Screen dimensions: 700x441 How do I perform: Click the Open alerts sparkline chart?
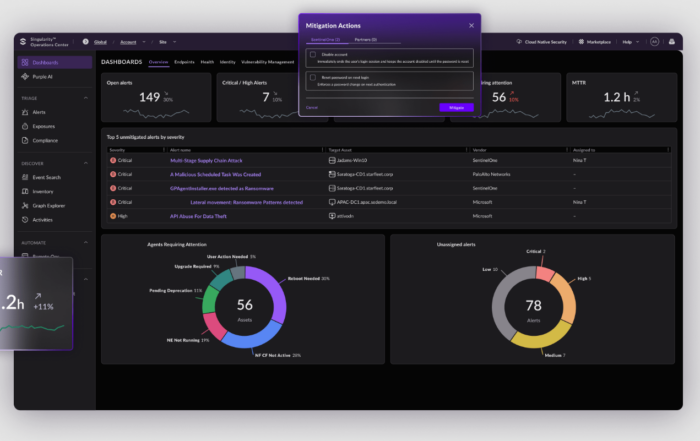point(156,113)
